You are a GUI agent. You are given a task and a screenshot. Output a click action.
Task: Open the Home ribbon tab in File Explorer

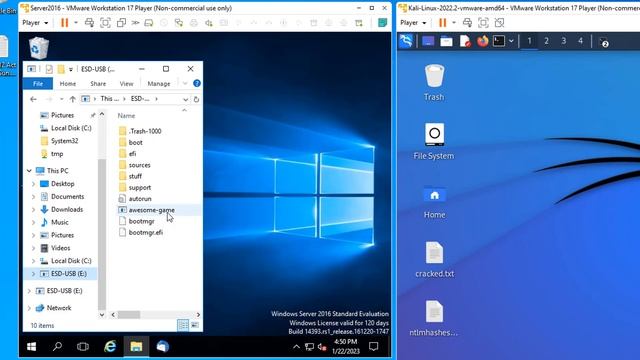coord(68,83)
